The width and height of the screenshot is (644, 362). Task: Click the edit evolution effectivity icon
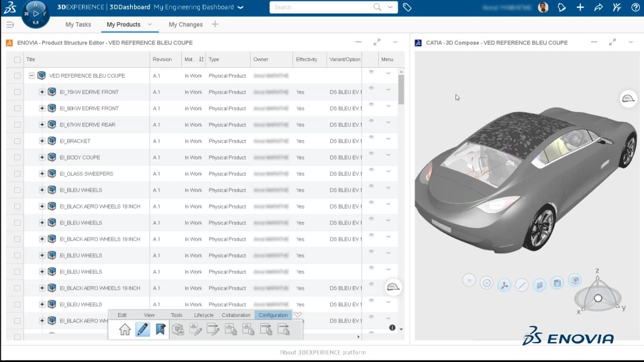213,329
